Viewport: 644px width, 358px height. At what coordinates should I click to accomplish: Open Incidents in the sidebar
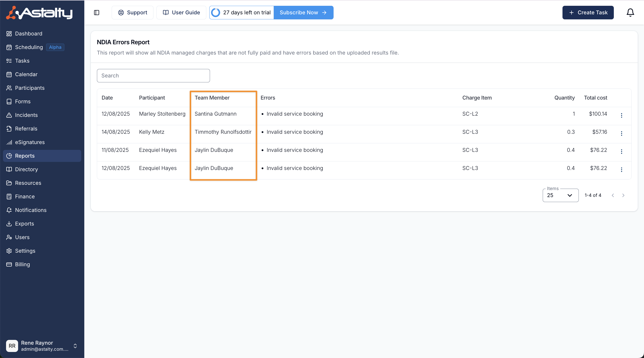(x=26, y=115)
